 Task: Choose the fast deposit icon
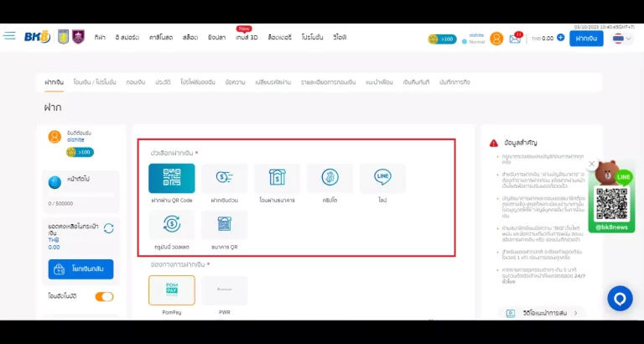(x=224, y=178)
